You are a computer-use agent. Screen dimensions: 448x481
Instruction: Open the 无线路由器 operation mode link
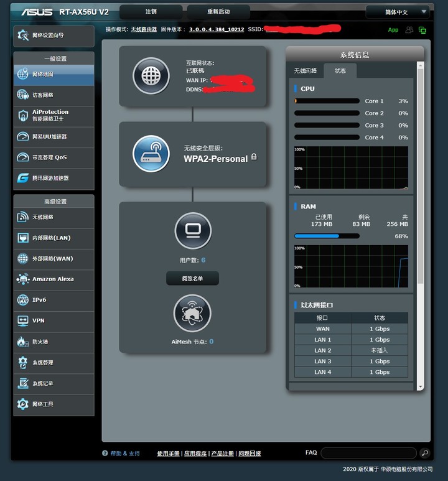pos(144,29)
